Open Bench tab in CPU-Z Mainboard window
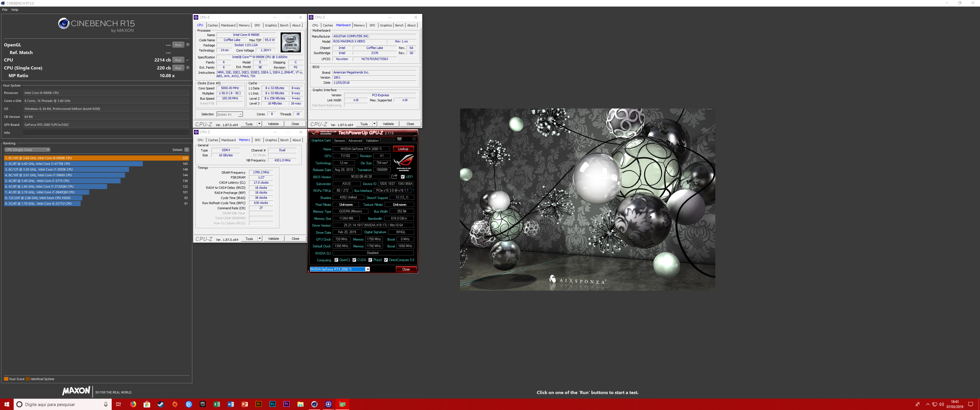 point(399,25)
